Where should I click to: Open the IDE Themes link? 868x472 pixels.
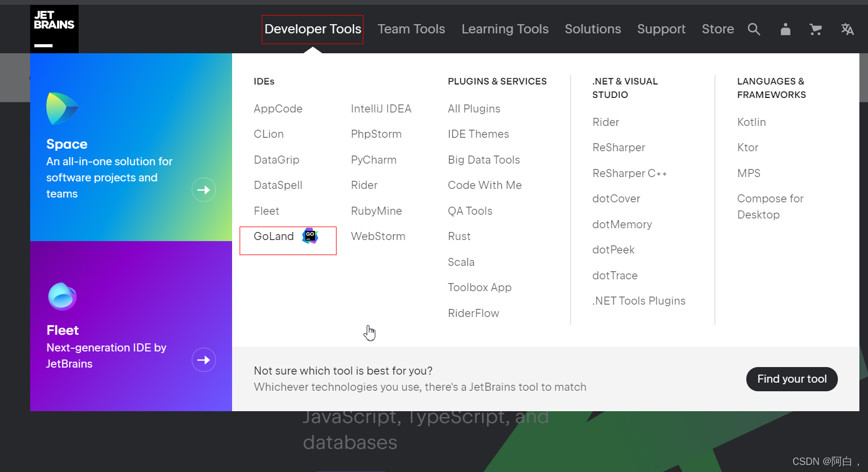pos(478,134)
